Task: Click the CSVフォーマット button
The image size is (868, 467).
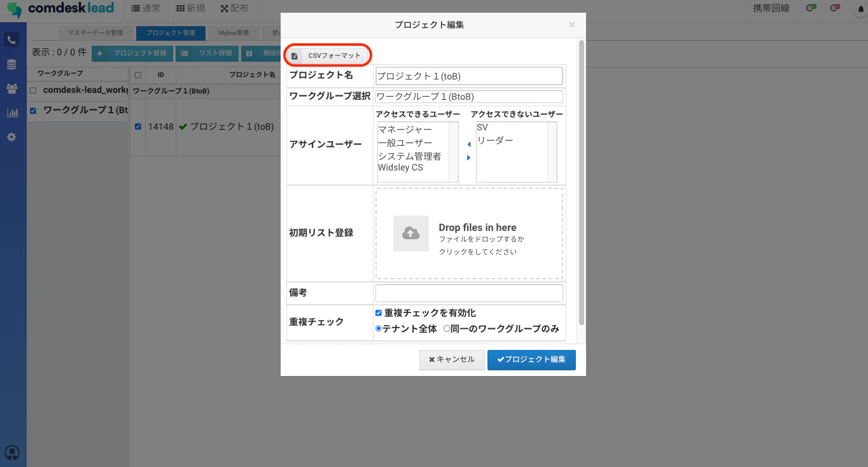Action: [327, 55]
